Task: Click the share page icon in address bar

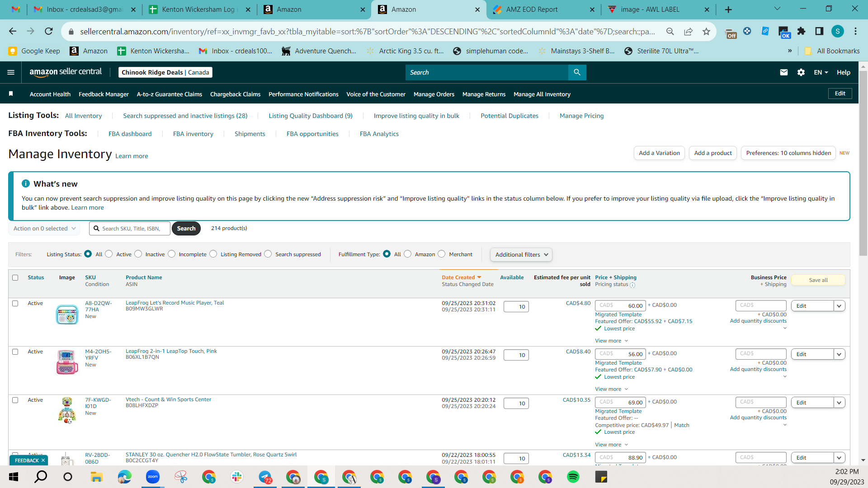Action: [x=688, y=31]
